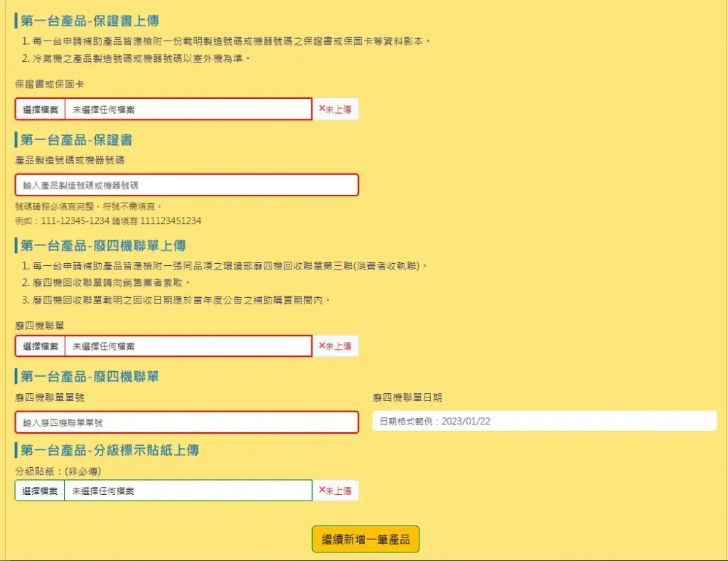Click the ✕未上傳 icon beside the warranty upload
Viewport: 728px width, 561px height.
(x=335, y=109)
